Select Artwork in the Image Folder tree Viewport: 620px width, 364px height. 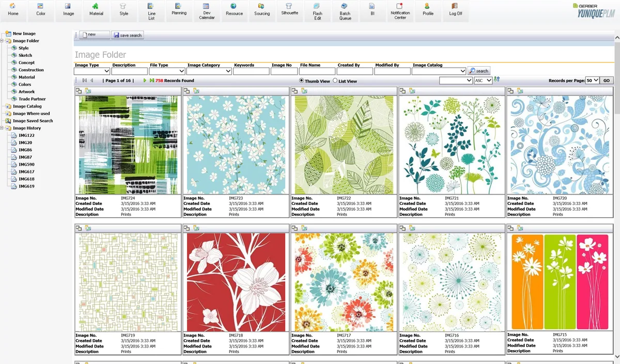point(26,91)
